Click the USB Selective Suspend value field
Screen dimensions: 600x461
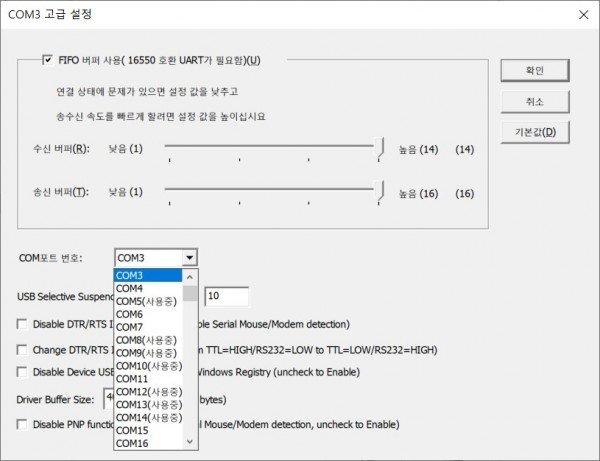coord(227,296)
